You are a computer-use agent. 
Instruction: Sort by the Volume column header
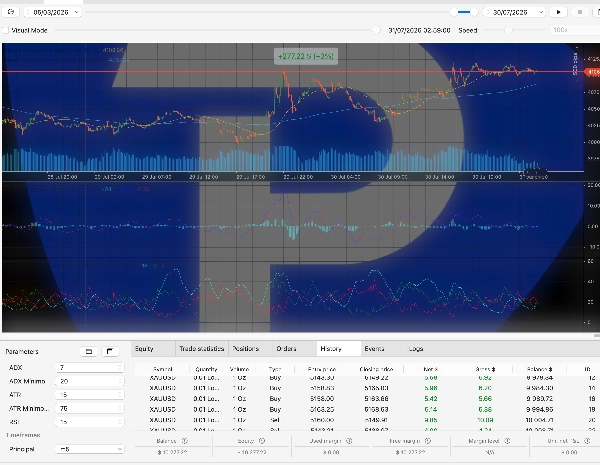239,369
